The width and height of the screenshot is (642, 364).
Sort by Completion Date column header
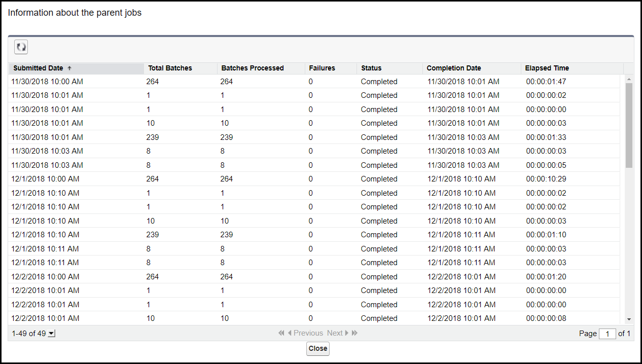(x=454, y=68)
